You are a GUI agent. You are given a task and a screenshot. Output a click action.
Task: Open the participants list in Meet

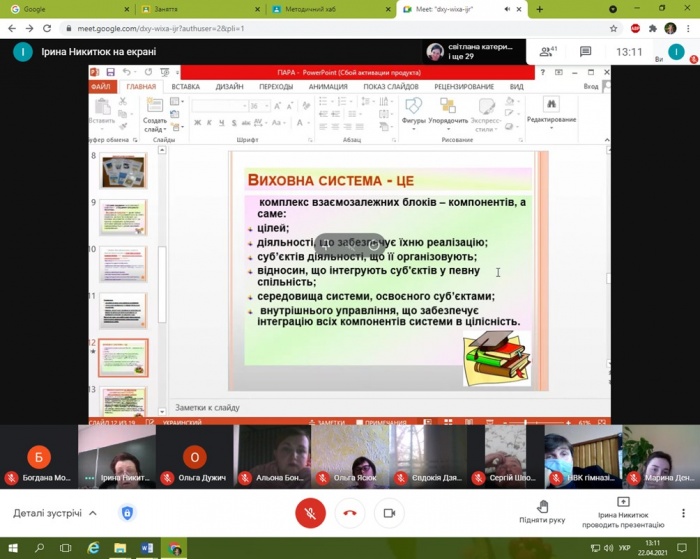point(547,51)
